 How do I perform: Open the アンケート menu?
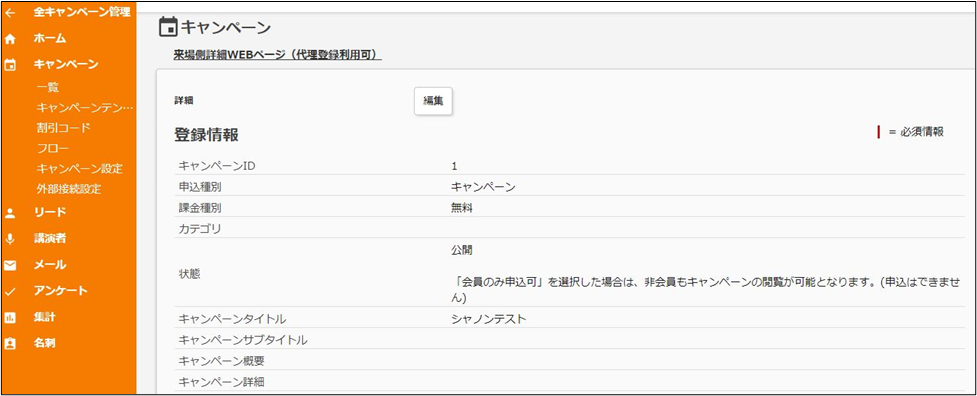click(x=60, y=291)
